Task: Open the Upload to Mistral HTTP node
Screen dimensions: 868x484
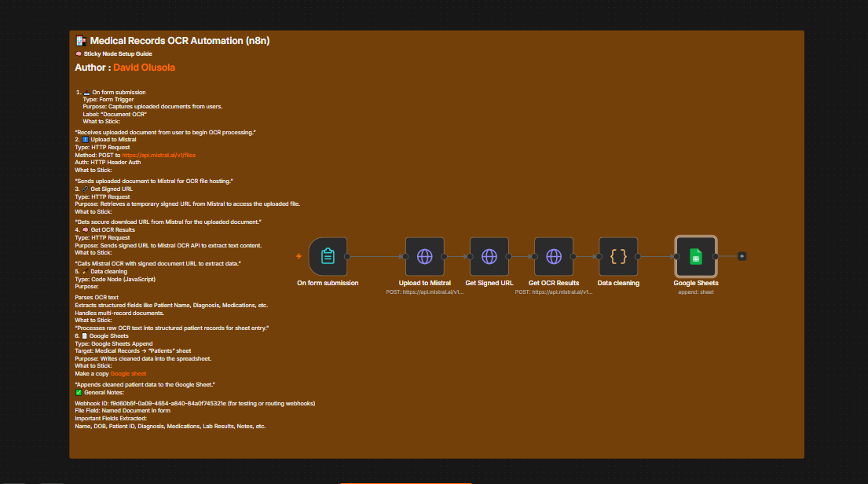Action: pos(425,256)
